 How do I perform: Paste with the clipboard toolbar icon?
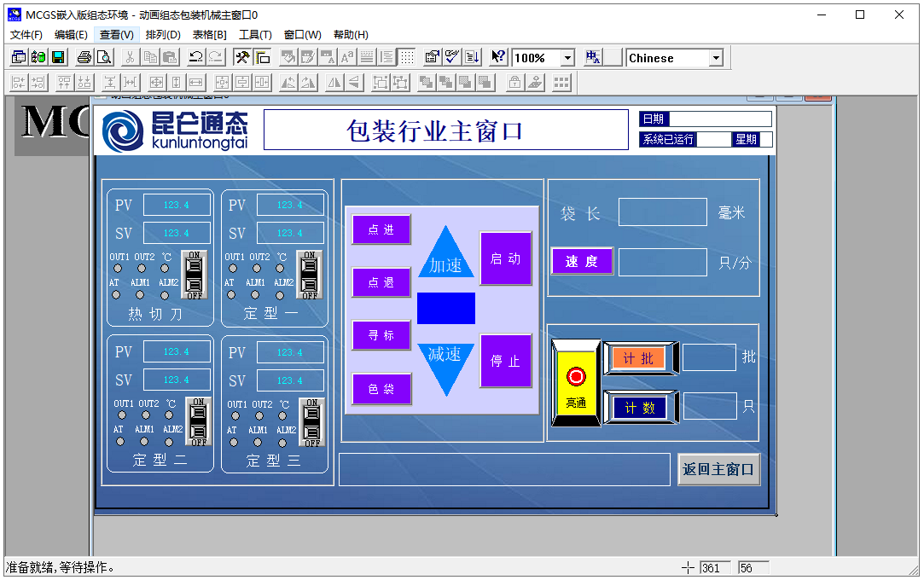tap(170, 57)
